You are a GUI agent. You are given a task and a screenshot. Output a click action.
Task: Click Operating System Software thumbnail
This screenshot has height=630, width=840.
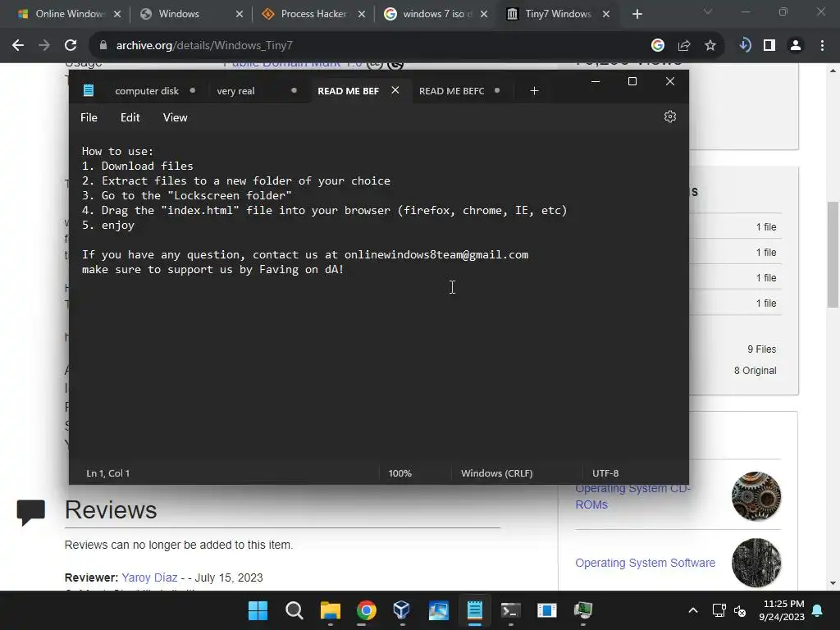click(756, 563)
